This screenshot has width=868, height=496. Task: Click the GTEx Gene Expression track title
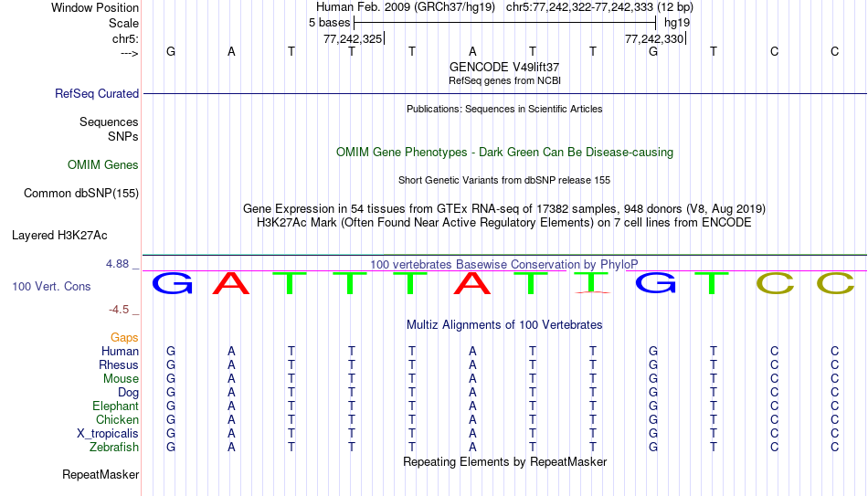pyautogui.click(x=504, y=208)
